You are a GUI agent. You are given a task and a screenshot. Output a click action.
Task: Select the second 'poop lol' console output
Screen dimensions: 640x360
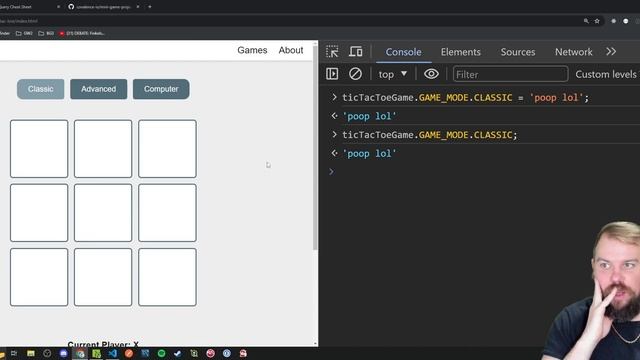[369, 153]
